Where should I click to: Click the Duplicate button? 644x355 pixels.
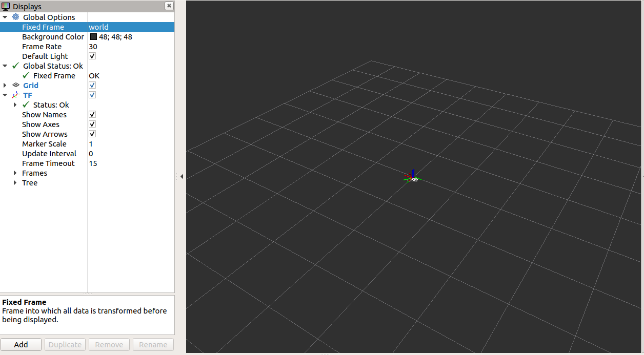(x=65, y=344)
